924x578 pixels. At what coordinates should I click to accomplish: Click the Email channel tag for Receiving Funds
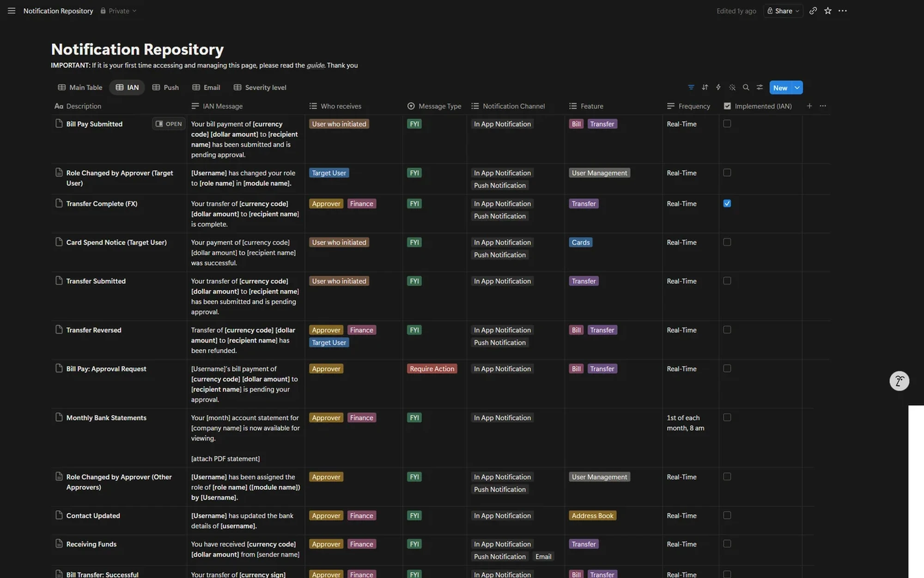[x=543, y=557]
